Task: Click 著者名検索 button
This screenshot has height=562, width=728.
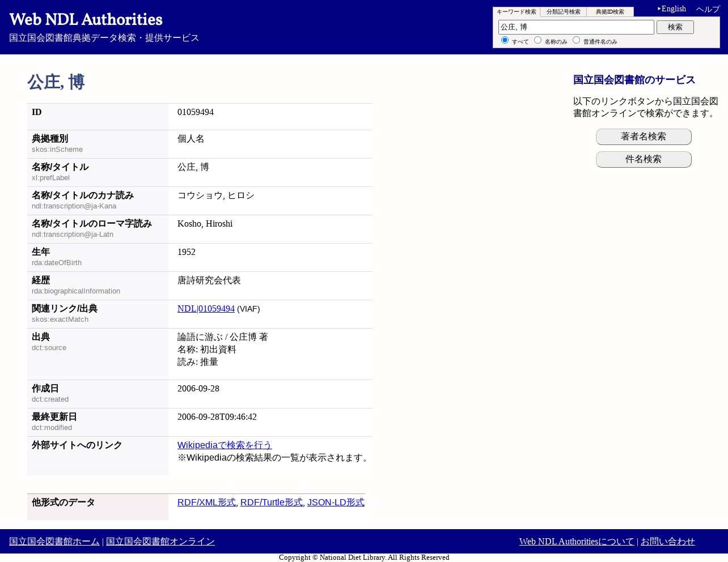Action: coord(644,137)
